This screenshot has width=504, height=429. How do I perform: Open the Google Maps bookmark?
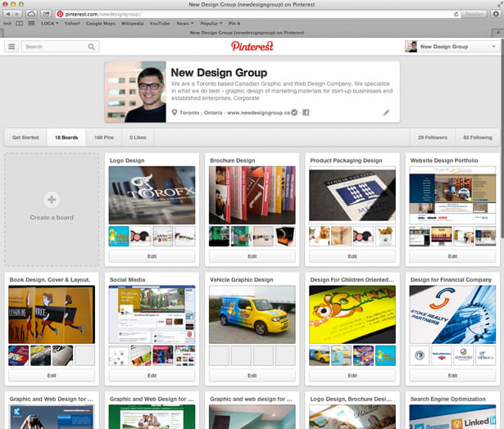pyautogui.click(x=101, y=24)
